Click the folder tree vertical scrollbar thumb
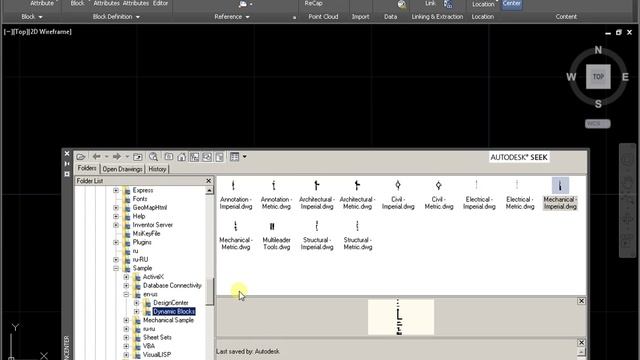This screenshot has width=640, height=360. point(210,291)
